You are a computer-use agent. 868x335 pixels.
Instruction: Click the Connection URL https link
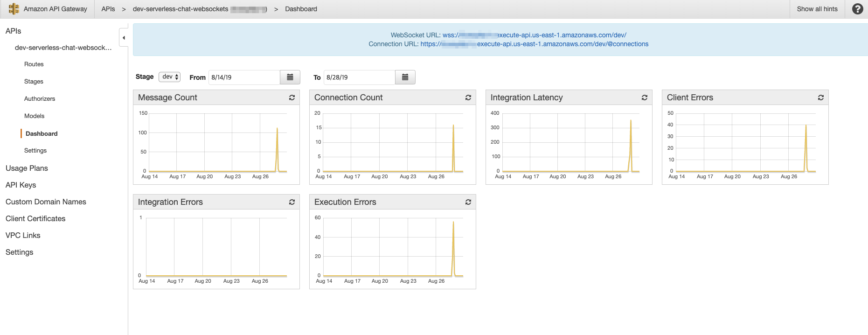click(535, 44)
